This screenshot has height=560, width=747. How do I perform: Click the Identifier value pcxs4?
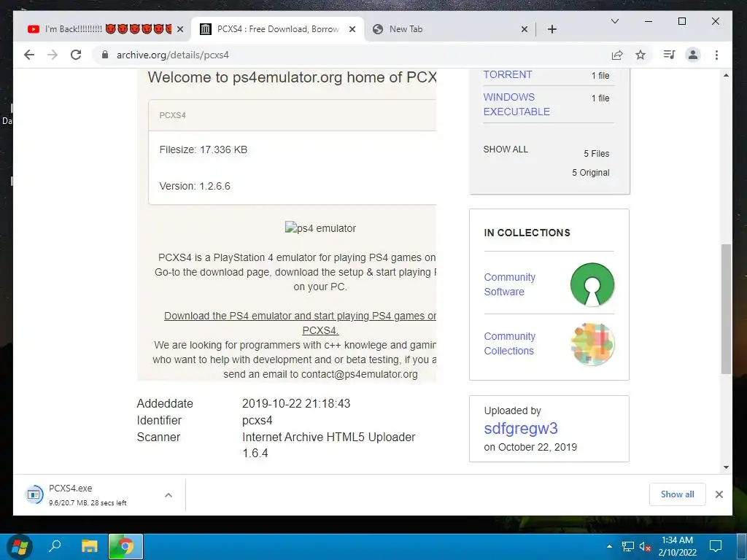click(x=258, y=421)
